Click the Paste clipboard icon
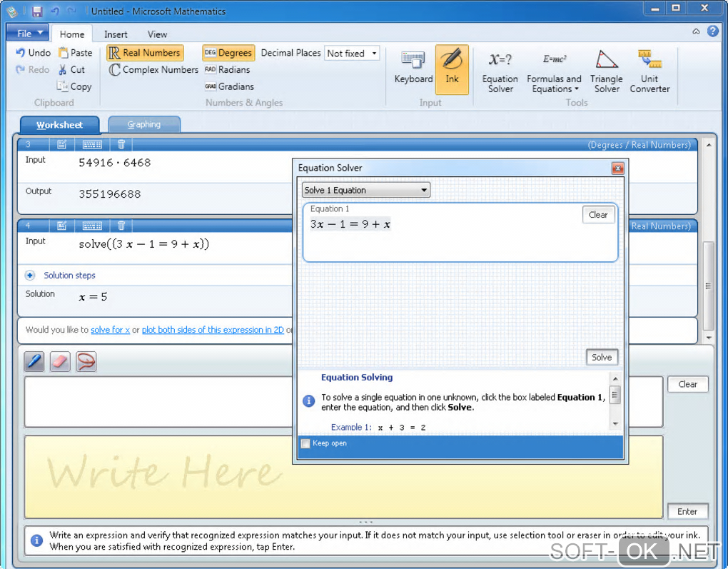 pos(63,53)
